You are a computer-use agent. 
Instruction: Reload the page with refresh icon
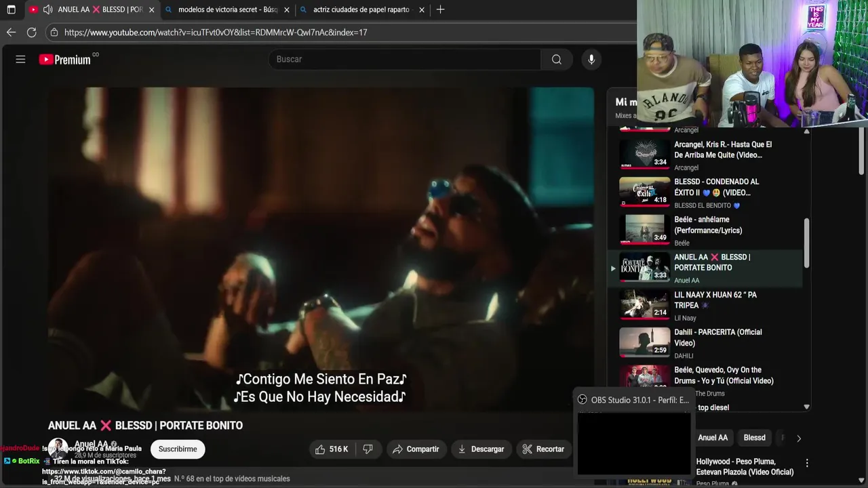[31, 32]
